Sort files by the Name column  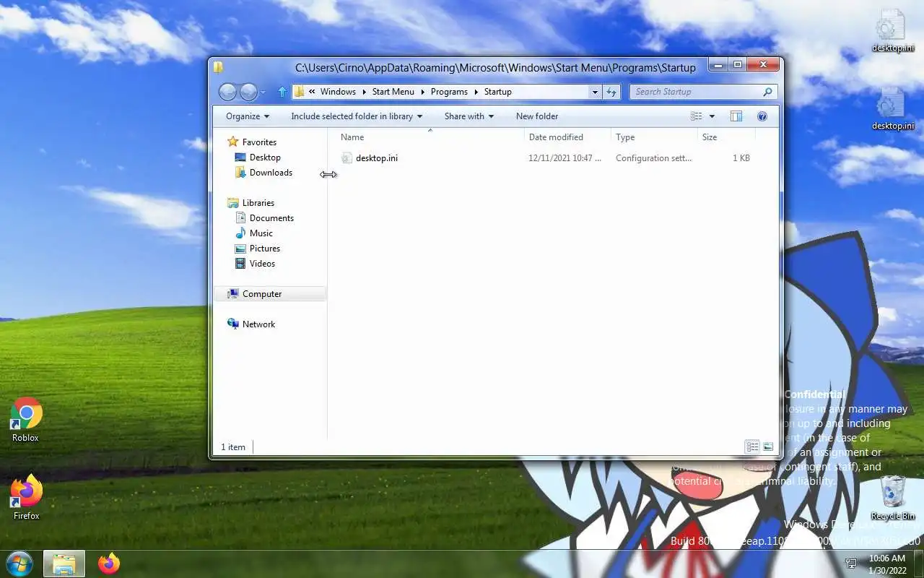[430, 137]
